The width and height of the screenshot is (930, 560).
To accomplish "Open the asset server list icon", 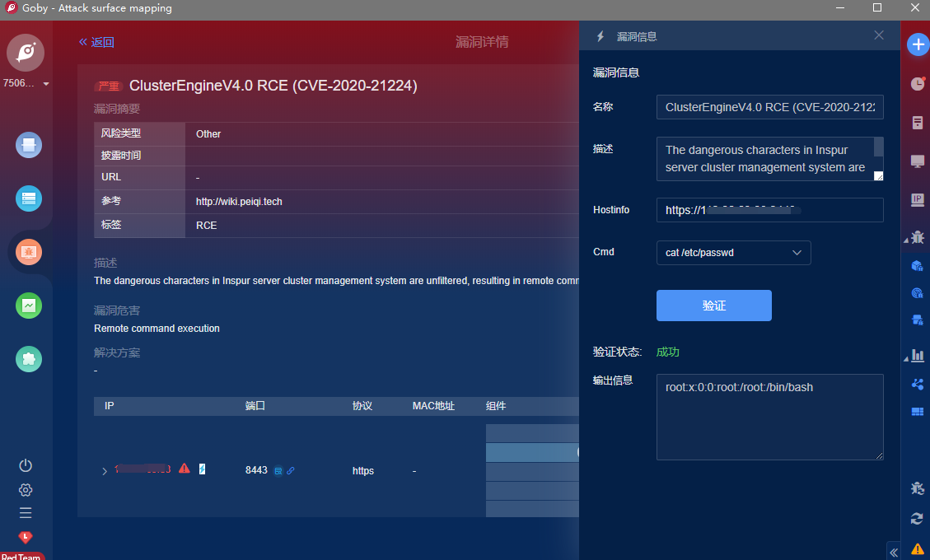I will pos(29,198).
